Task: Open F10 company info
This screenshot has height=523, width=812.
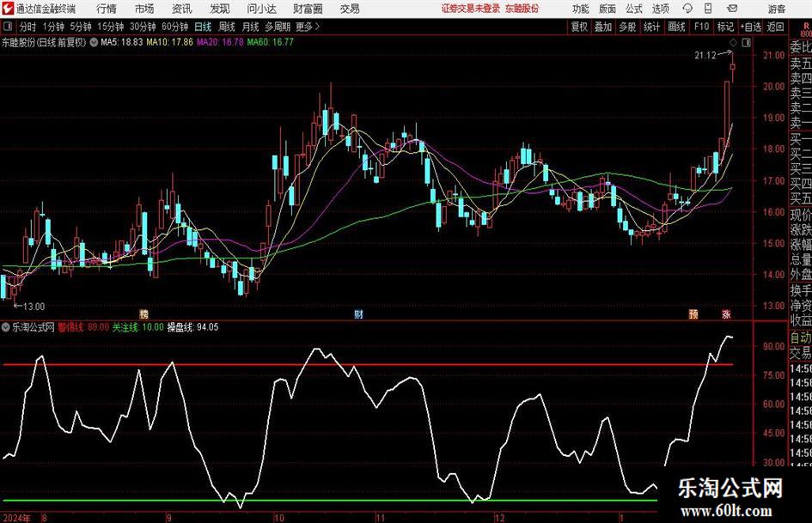Action: [701, 27]
